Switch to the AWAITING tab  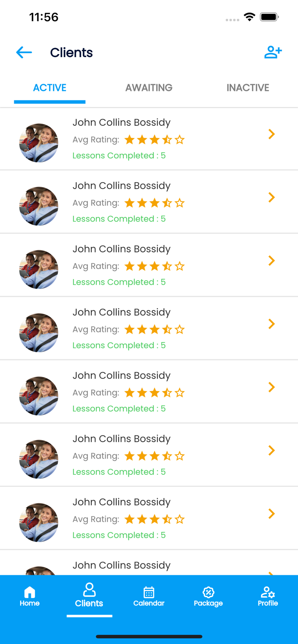pyautogui.click(x=149, y=88)
